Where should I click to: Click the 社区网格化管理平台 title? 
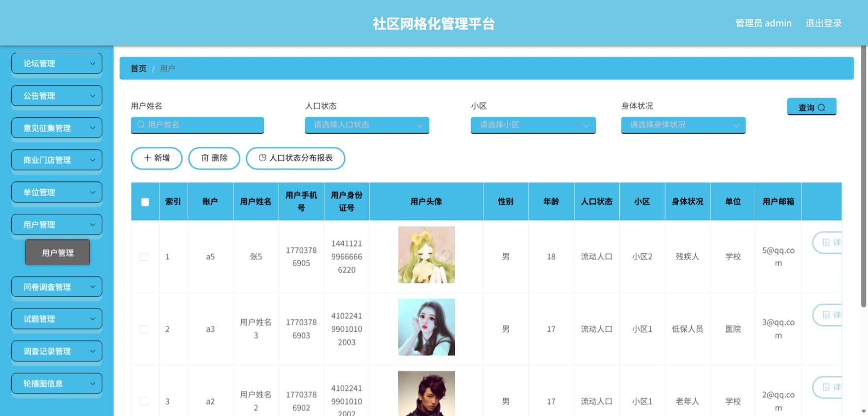pos(434,24)
